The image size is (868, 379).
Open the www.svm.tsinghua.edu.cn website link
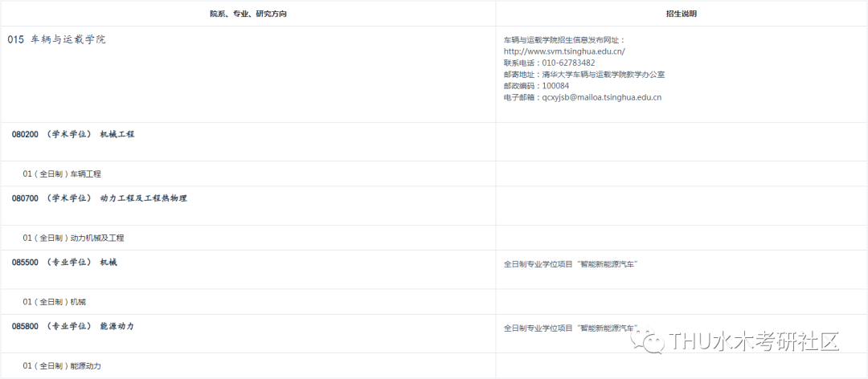click(x=564, y=51)
